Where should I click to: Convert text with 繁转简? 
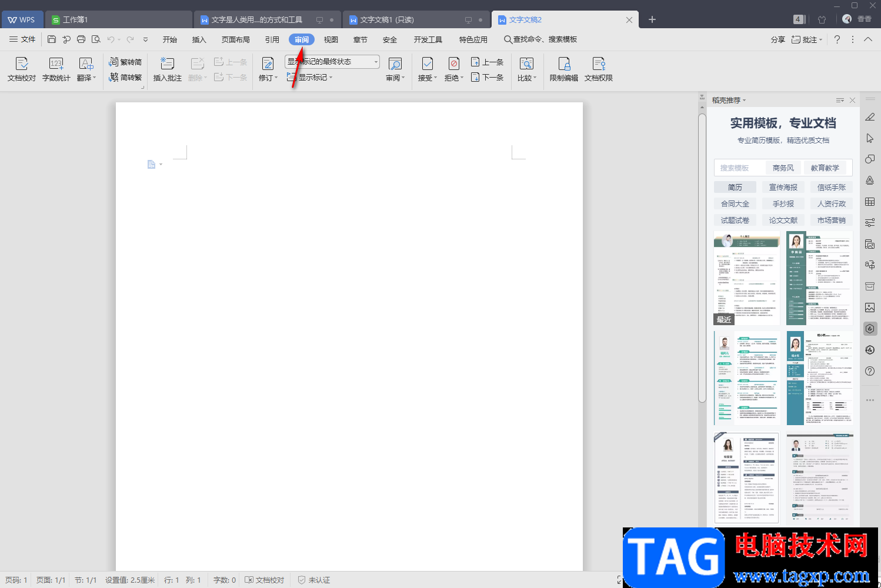125,62
